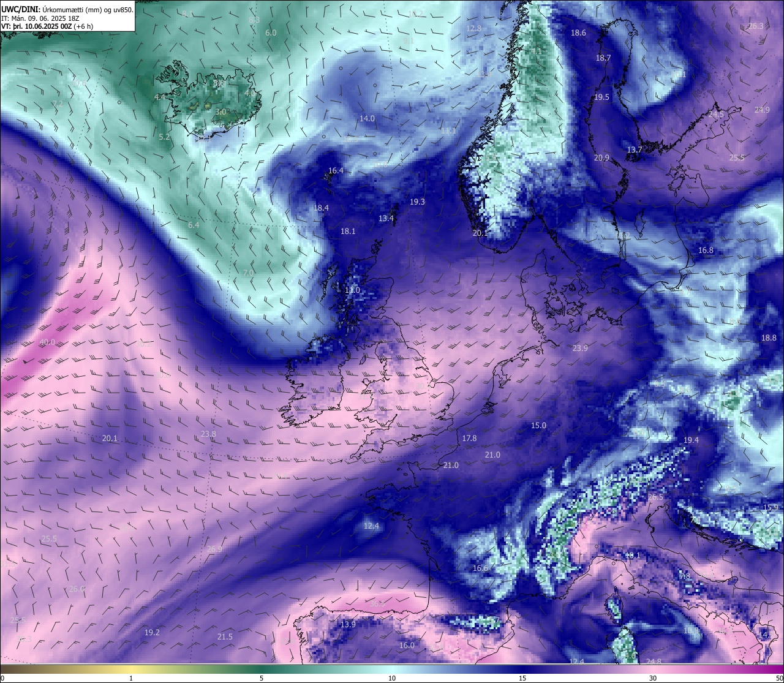Select the 19.4 map value
784x683 pixels.
691,440
